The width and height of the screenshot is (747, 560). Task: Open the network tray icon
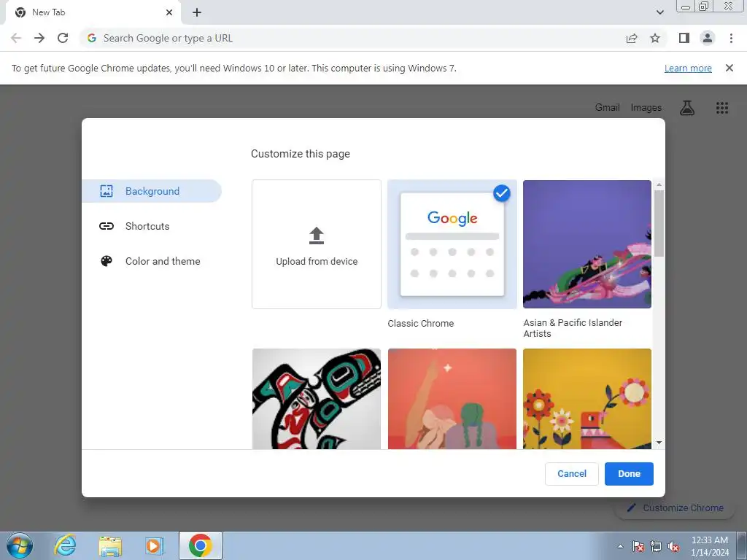656,546
